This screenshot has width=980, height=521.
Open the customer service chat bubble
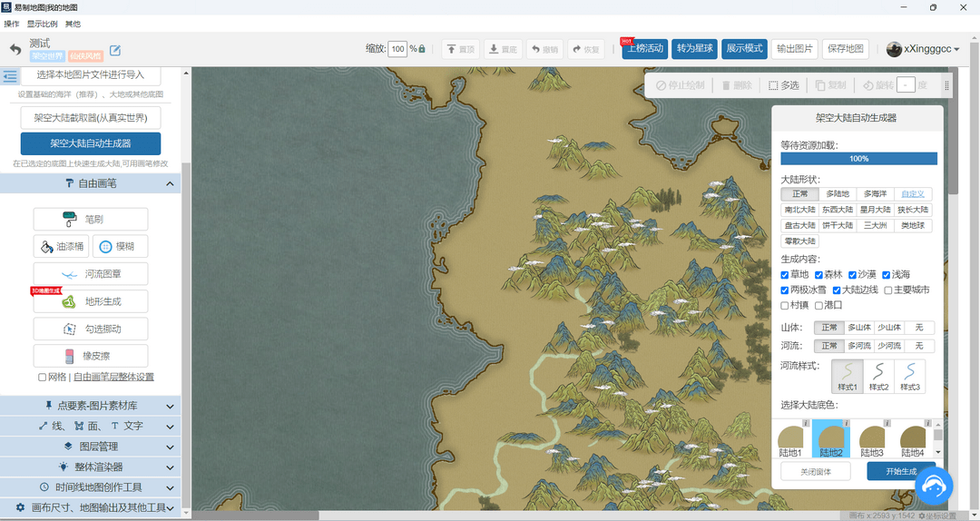pyautogui.click(x=932, y=488)
